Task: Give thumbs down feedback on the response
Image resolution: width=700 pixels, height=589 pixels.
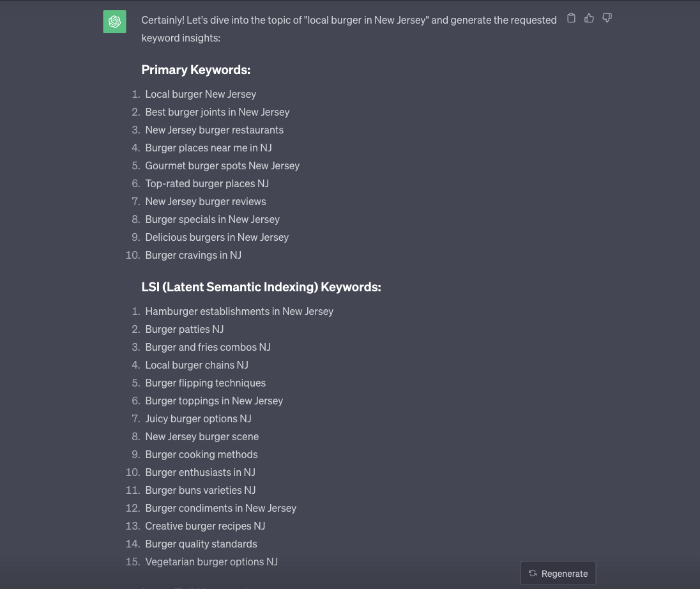Action: (x=607, y=18)
